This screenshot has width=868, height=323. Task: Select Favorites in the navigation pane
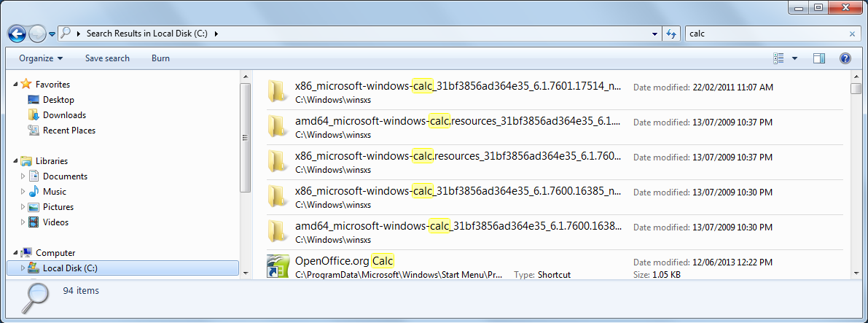pos(52,85)
